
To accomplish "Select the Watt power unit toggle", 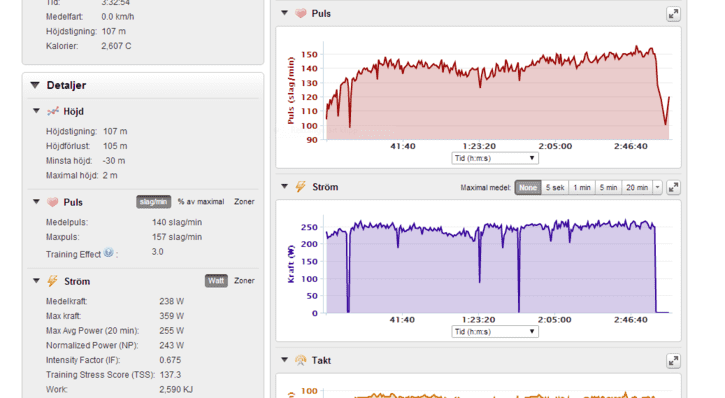I will click(x=216, y=281).
